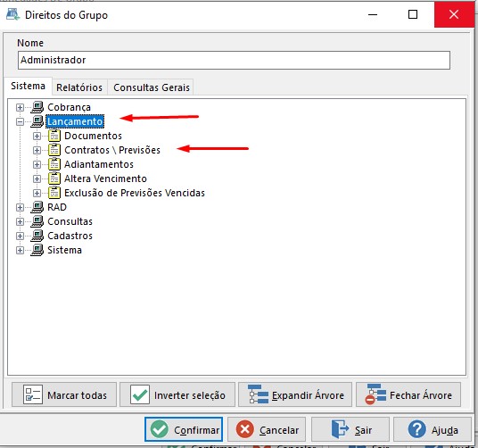Click the Direitos do Grupo title bar icon
The image size is (478, 448).
click(x=12, y=14)
